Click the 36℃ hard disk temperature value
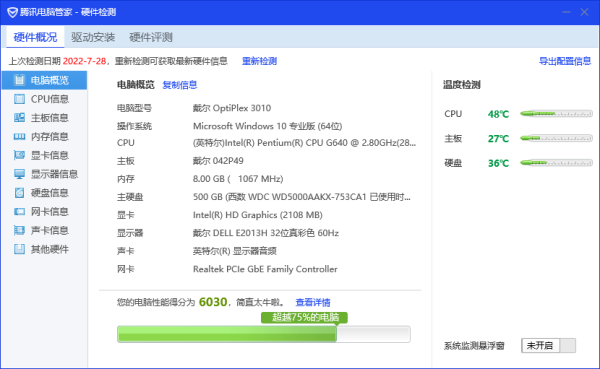Screen dimensions: 600x369 click(498, 163)
